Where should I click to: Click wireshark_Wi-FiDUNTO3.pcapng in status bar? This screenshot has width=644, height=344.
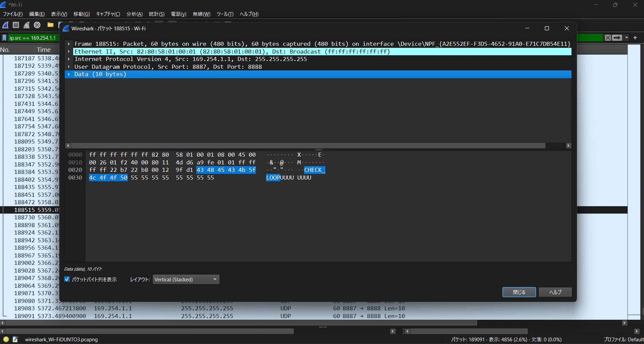point(61,339)
